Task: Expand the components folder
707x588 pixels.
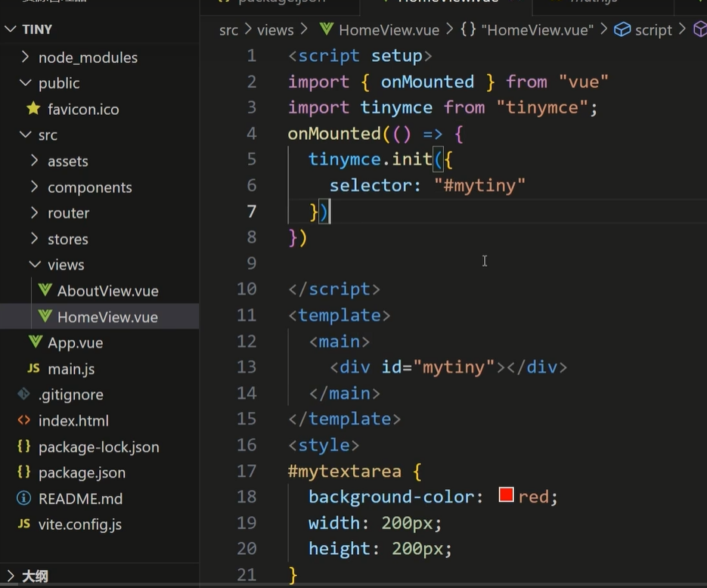Action: click(34, 187)
